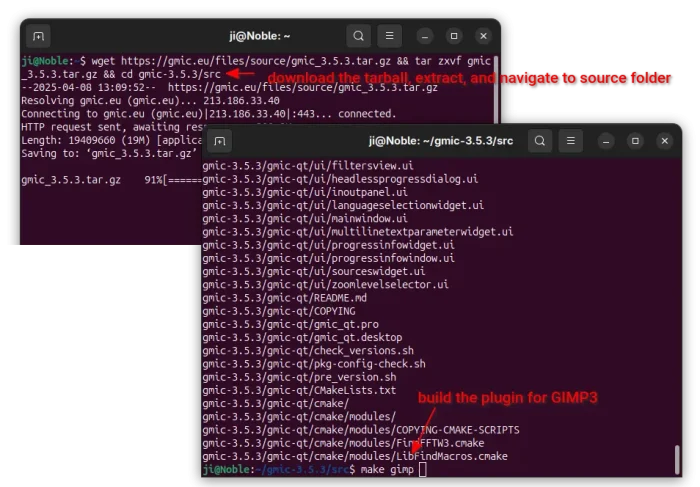Minimize the ji@Noble: ~ terminal window
This screenshot has width=700, height=487.
[x=425, y=36]
